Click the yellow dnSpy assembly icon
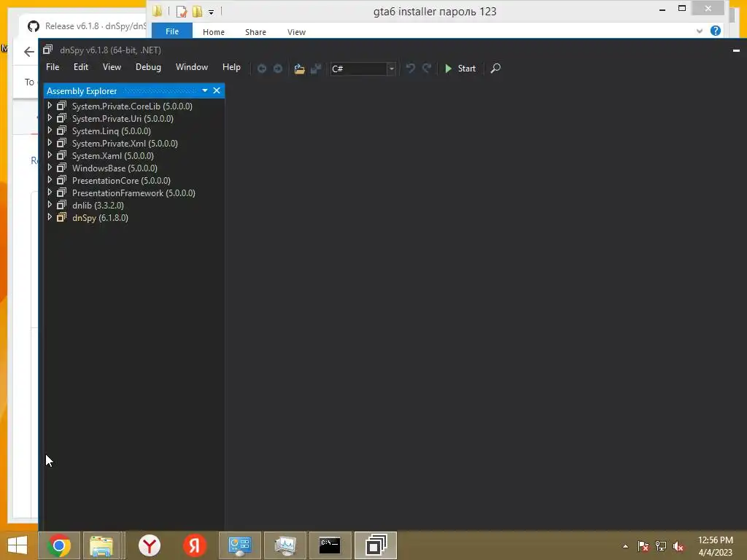Viewport: 747px width, 560px height. 61,217
